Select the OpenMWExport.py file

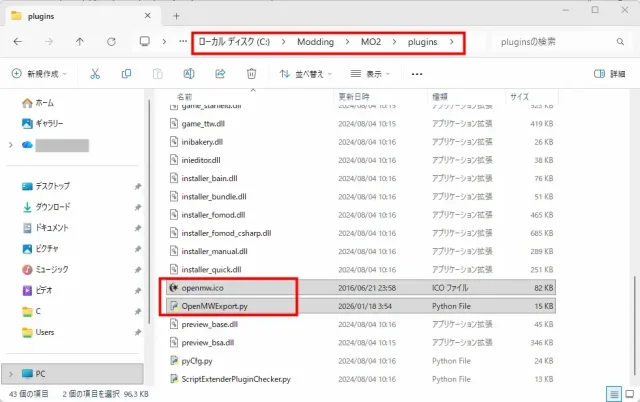tap(361, 306)
